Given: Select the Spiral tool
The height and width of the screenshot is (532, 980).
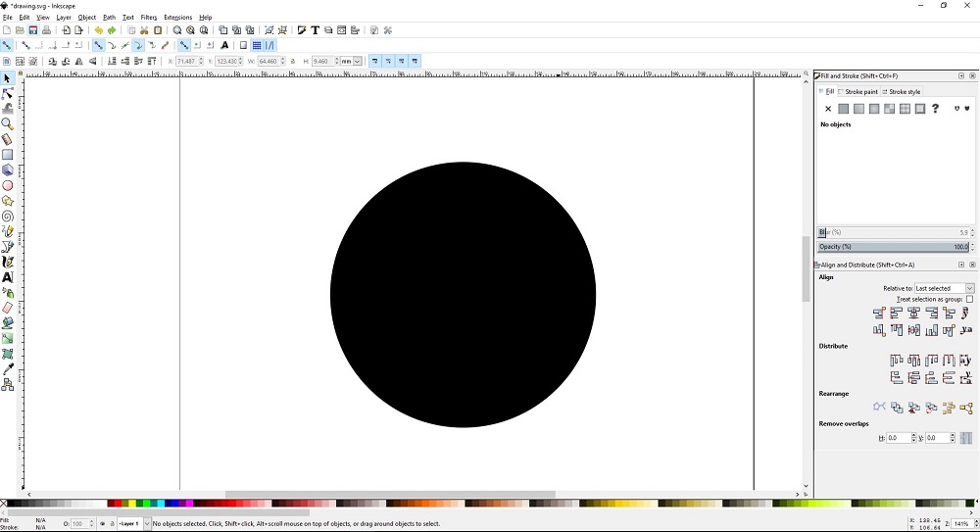Looking at the screenshot, I should point(8,217).
